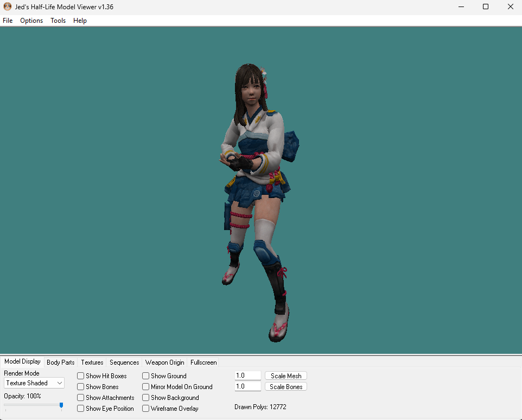Screen dimensions: 522x420
Task: Switch to the Weapon Origin tab
Action: (165, 362)
